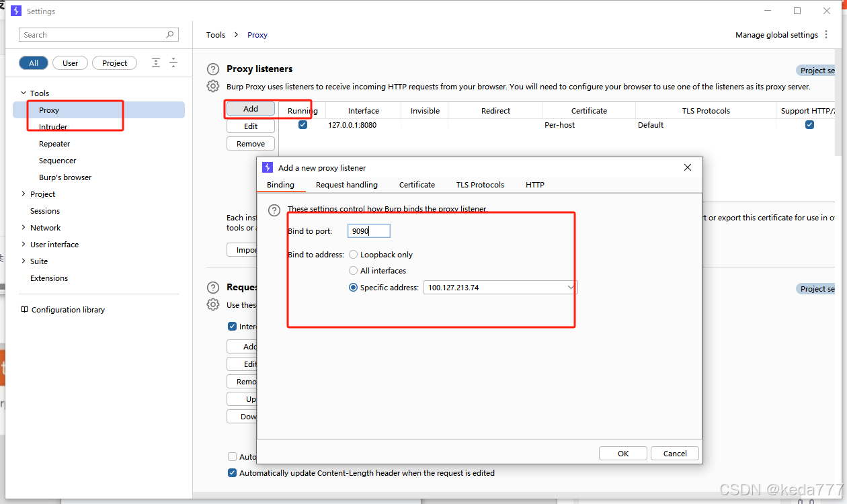Expand the Suite tree section

24,261
